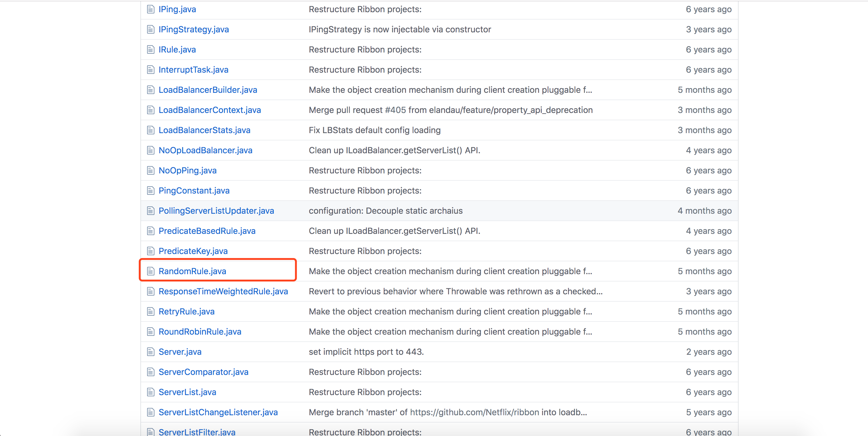Open the IRule.java file
868x436 pixels.
point(177,49)
